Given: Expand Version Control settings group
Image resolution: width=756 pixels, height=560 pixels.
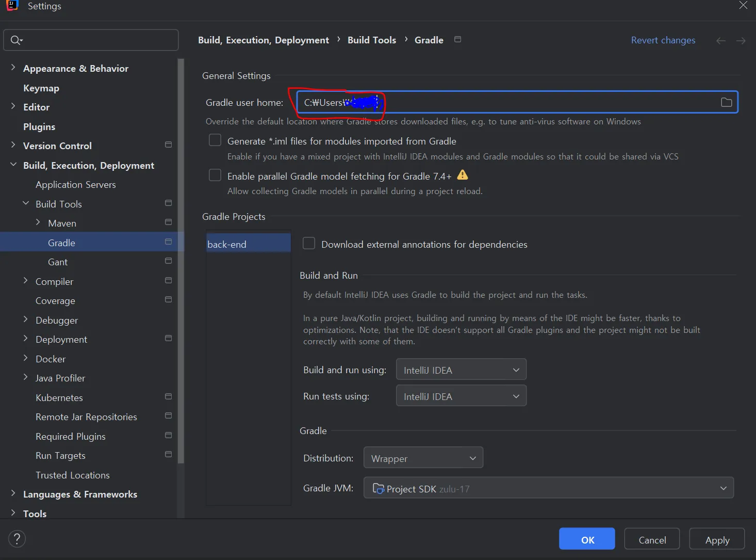Looking at the screenshot, I should (13, 145).
